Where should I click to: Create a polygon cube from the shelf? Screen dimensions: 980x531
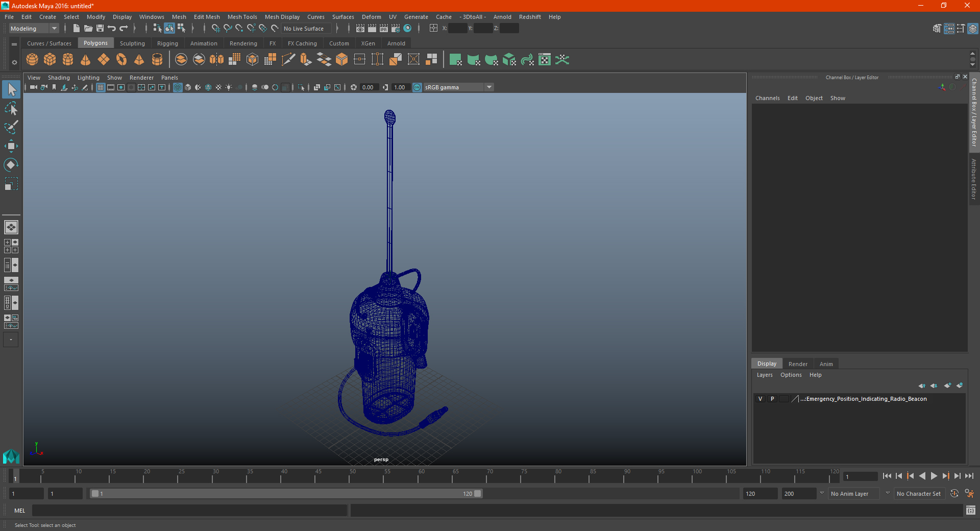click(50, 60)
